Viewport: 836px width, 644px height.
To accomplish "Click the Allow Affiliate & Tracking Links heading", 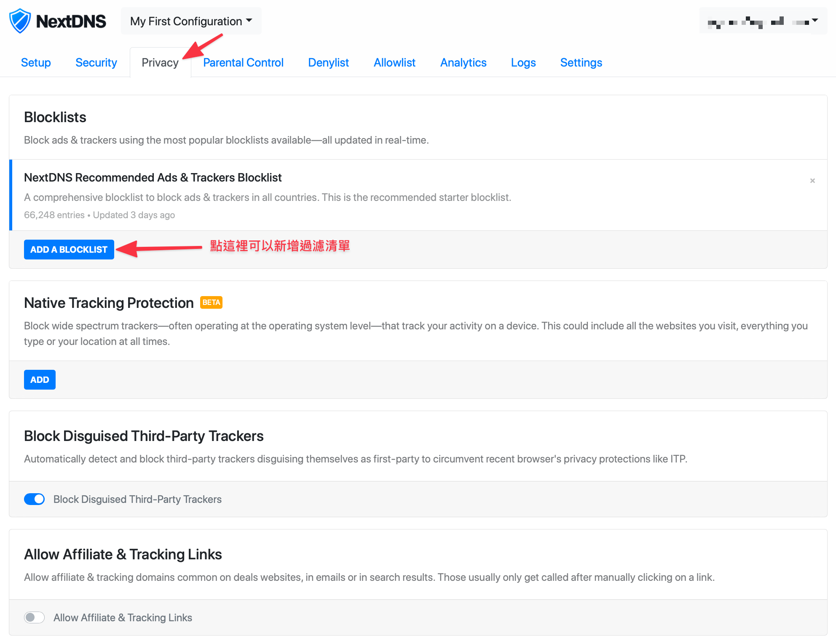I will (123, 554).
